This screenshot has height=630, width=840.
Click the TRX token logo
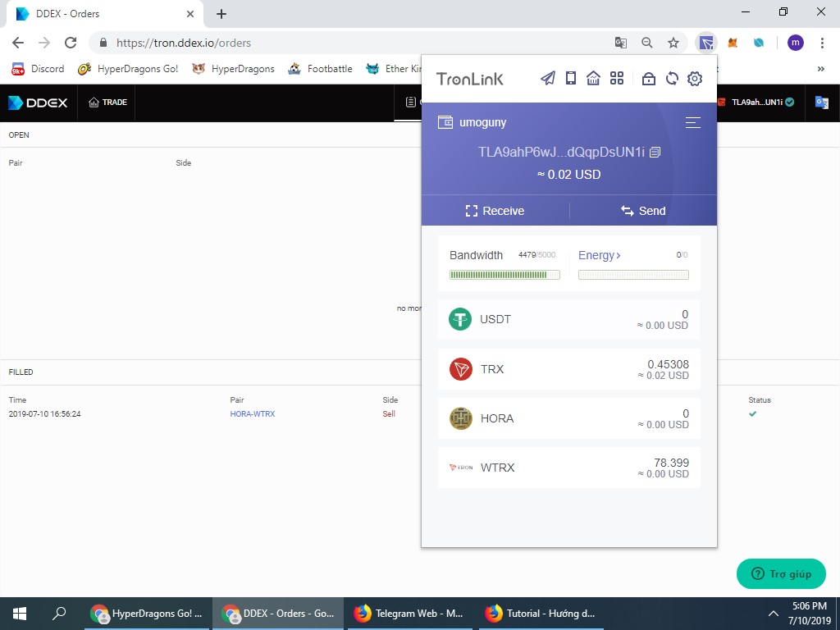coord(461,369)
